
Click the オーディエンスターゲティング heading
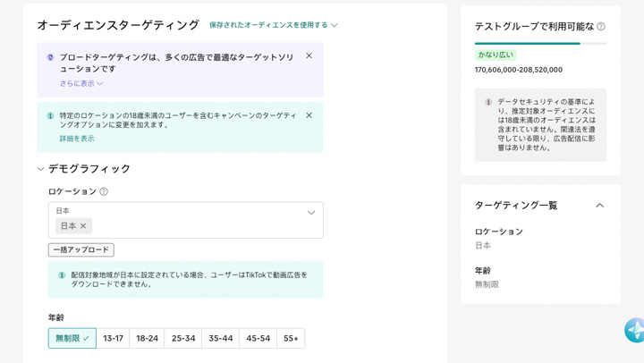tap(118, 25)
